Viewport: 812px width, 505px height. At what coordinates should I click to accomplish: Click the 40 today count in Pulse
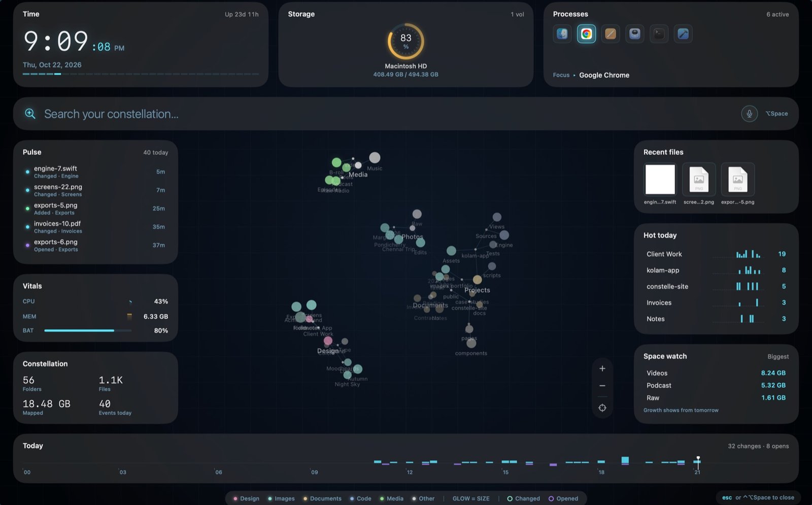(x=155, y=152)
